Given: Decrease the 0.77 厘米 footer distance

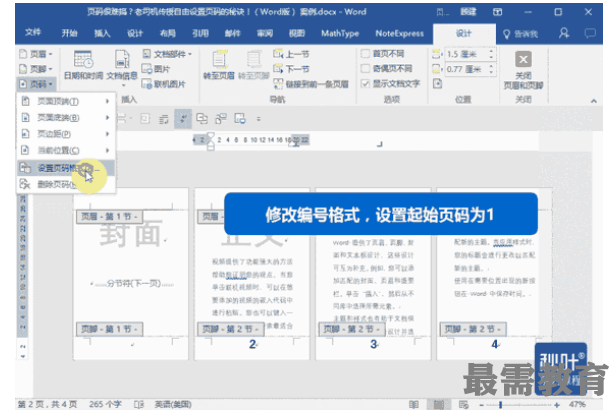Looking at the screenshot, I should (491, 72).
